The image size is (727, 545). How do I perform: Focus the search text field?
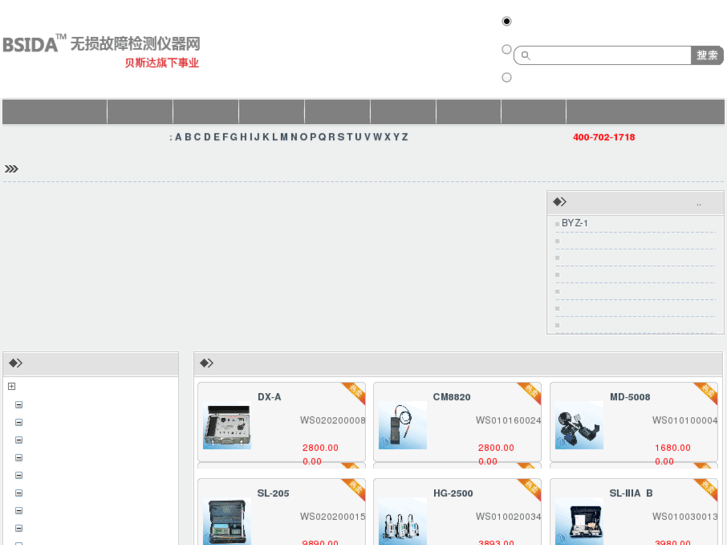610,56
